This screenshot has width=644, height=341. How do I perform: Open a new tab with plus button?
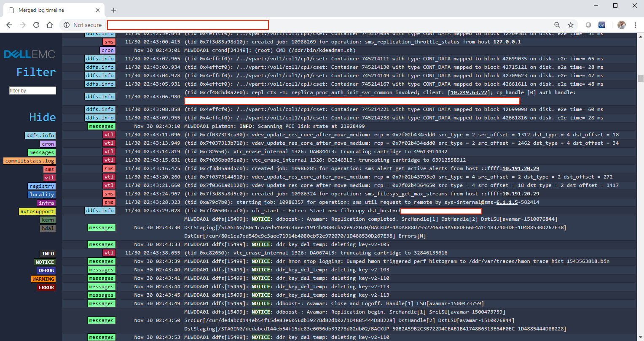113,10
